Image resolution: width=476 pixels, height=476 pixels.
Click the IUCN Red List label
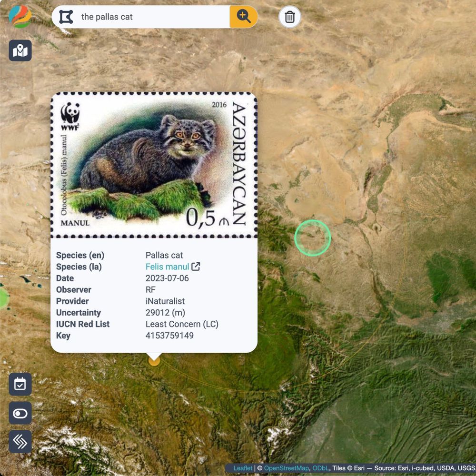pos(83,324)
